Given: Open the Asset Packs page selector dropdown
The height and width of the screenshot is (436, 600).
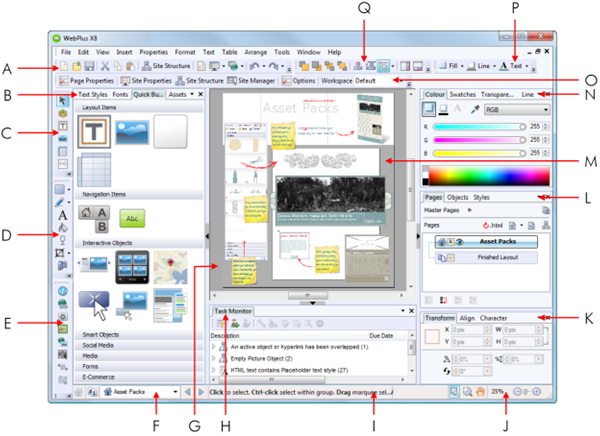Looking at the screenshot, I should (x=175, y=395).
